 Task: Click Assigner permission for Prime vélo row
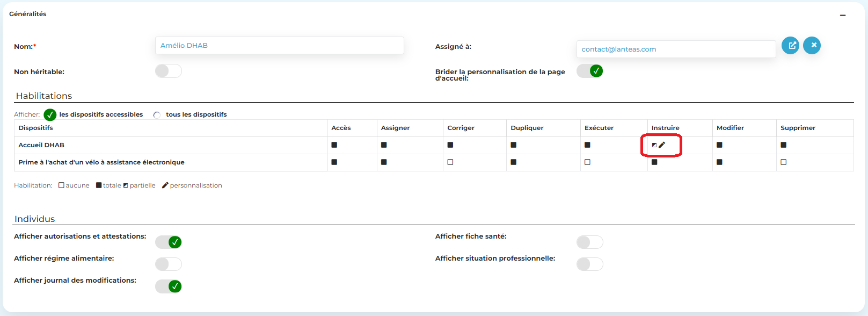(384, 162)
